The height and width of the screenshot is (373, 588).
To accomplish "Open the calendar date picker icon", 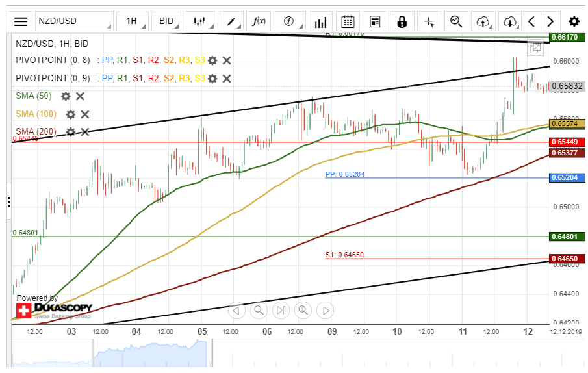I will pyautogui.click(x=348, y=21).
